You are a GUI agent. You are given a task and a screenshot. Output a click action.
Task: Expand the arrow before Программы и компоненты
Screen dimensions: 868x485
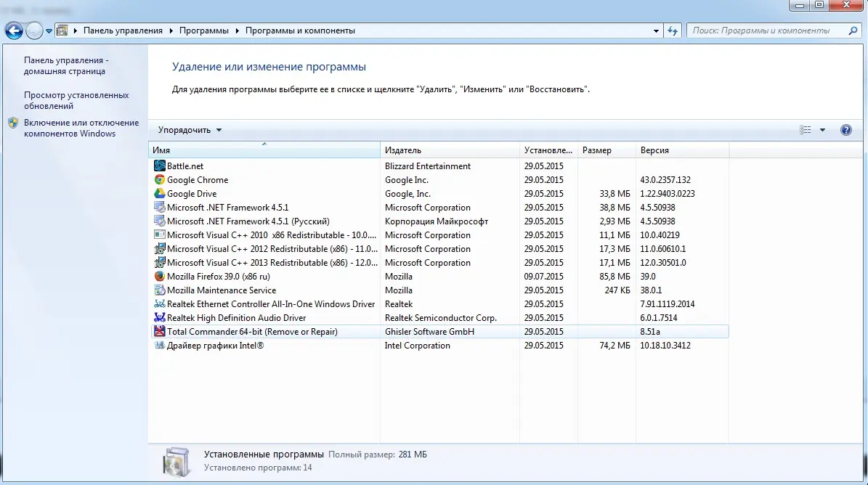point(237,31)
